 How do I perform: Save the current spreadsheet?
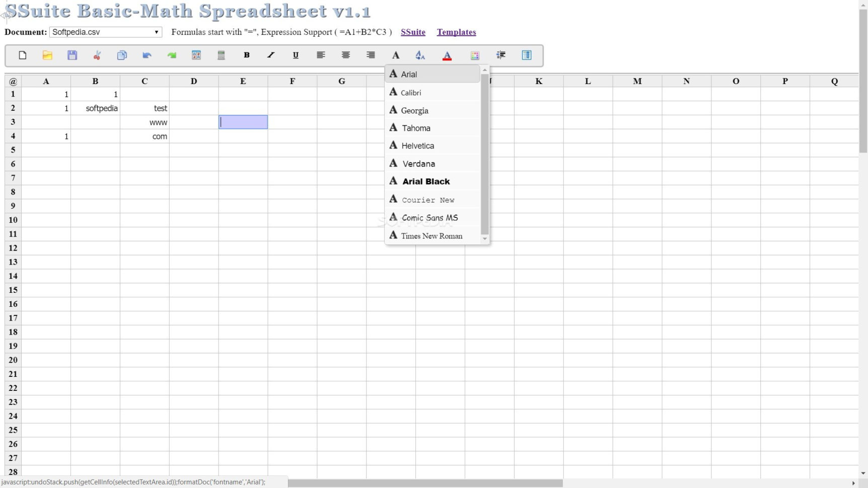[x=72, y=55]
